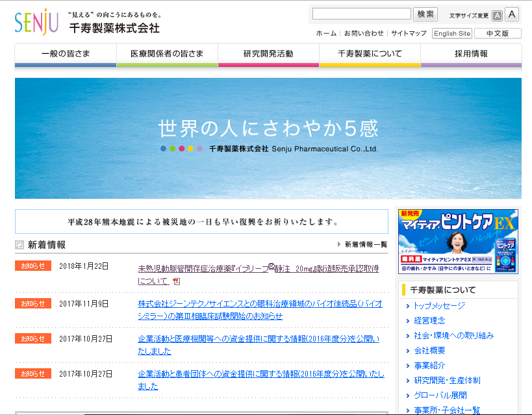Open the 社会・環境への取り組み sidebar link

(453, 336)
